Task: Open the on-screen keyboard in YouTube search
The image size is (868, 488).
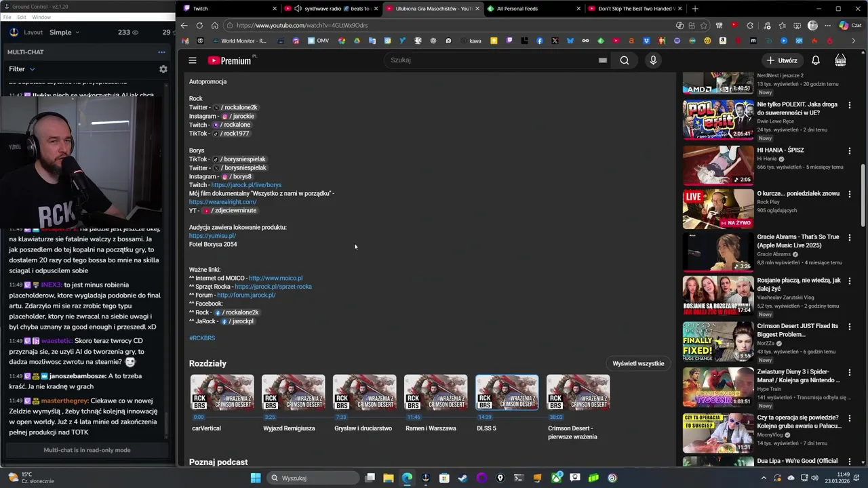Action: tap(602, 60)
